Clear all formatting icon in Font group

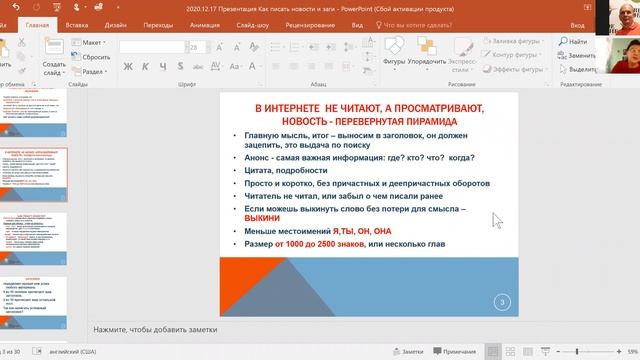point(254,47)
